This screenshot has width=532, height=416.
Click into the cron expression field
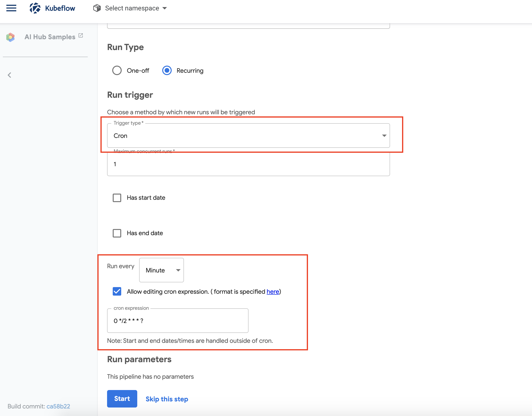pyautogui.click(x=178, y=321)
